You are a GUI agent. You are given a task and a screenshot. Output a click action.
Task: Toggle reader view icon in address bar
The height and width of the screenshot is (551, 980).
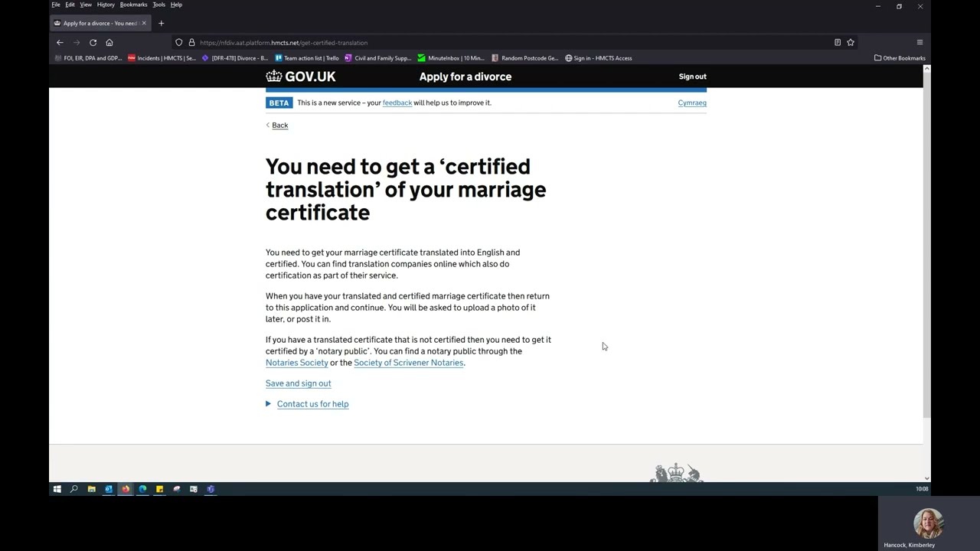[838, 43]
